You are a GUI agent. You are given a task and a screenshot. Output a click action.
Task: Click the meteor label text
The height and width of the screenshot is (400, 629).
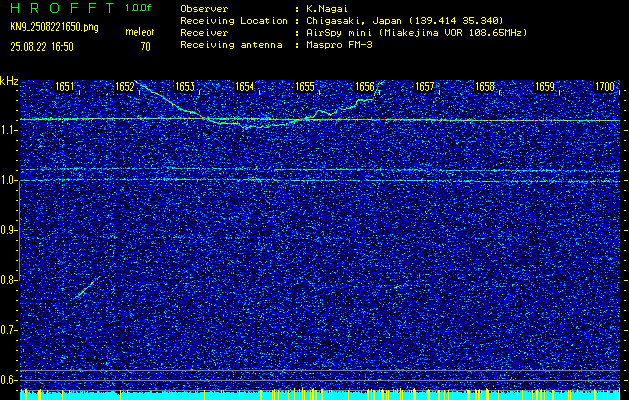point(140,32)
